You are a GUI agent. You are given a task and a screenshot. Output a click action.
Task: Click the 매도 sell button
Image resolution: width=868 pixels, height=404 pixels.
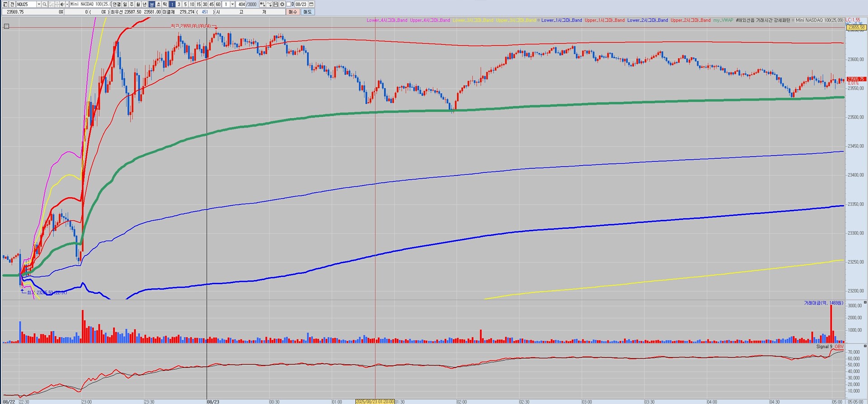click(x=307, y=12)
